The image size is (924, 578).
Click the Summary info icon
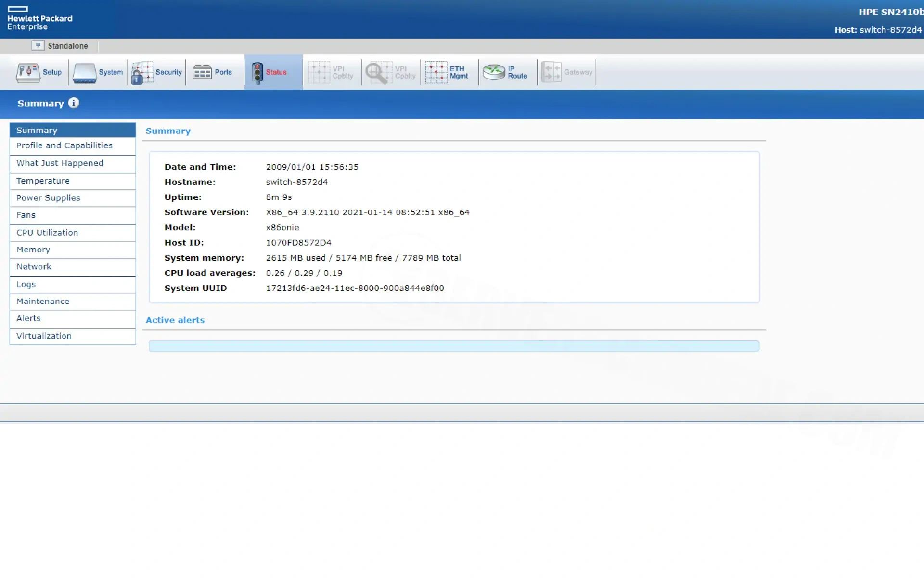(x=74, y=103)
